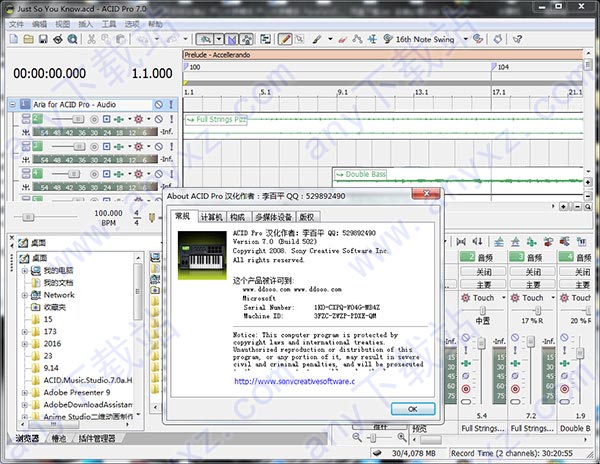The image size is (600, 464).
Task: Select the Draw pencil tool
Action: point(285,39)
